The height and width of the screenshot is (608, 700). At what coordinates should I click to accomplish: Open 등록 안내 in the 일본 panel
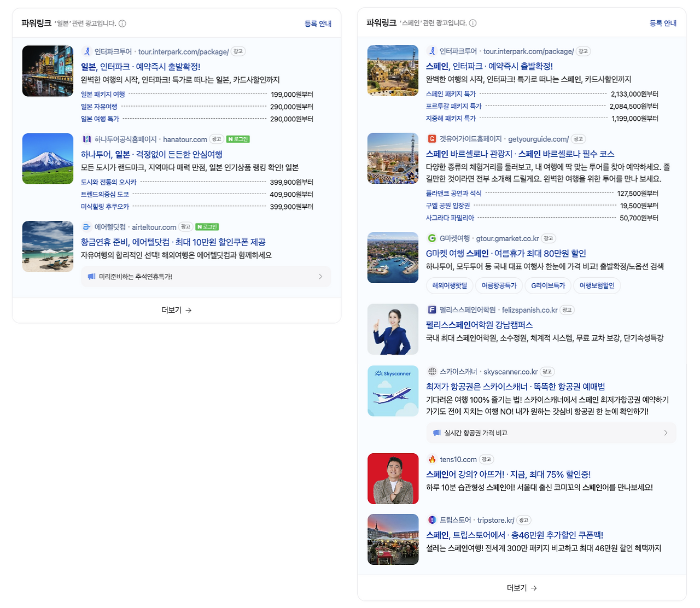[318, 24]
